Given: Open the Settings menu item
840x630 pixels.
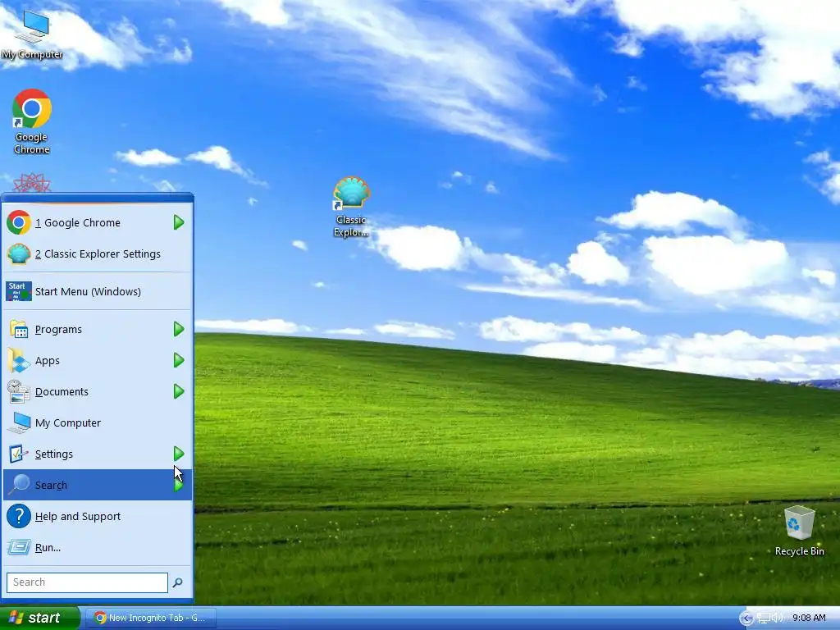Looking at the screenshot, I should tap(98, 454).
